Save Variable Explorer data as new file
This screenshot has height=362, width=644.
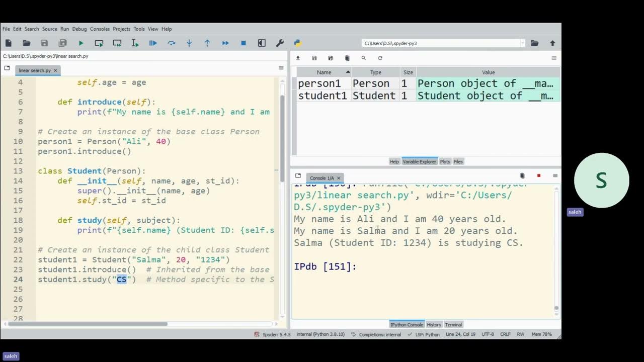click(331, 58)
